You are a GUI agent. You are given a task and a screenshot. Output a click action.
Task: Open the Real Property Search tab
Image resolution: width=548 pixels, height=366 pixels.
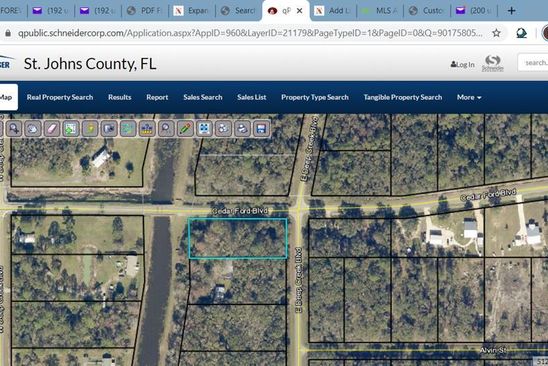(x=60, y=97)
